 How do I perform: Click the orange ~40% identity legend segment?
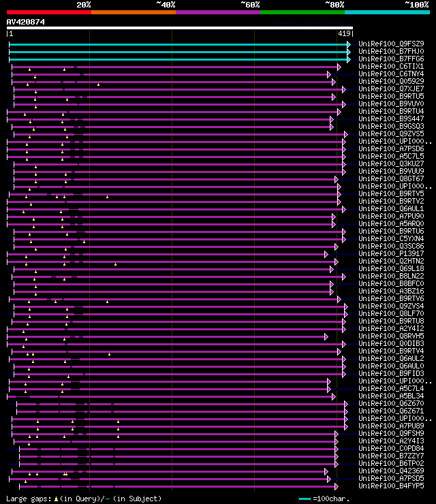click(134, 12)
